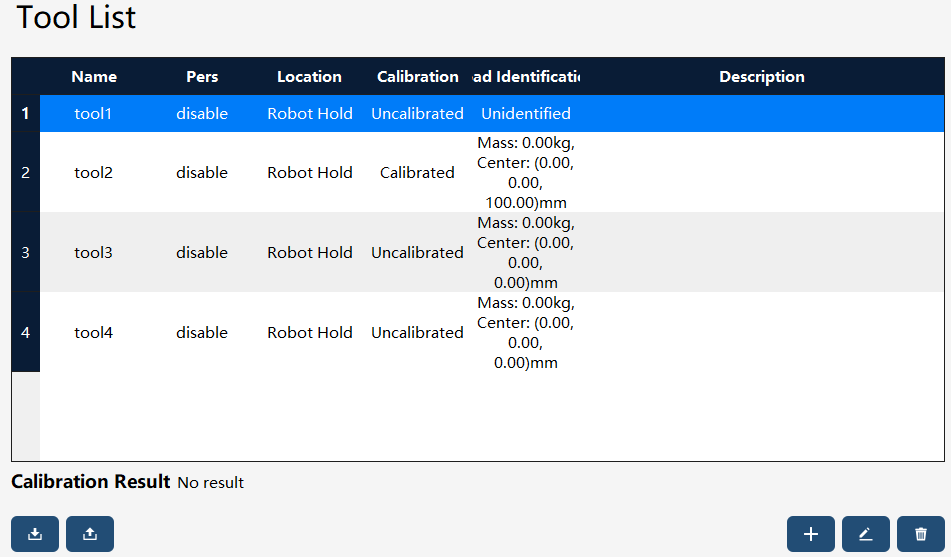
Task: Click tool3's Robot Hold location cell
Action: coord(310,252)
